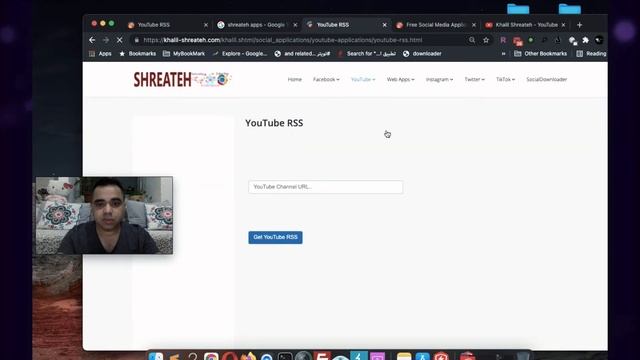Open the SocialDownloader page
This screenshot has height=360, width=640.
pyautogui.click(x=547, y=80)
